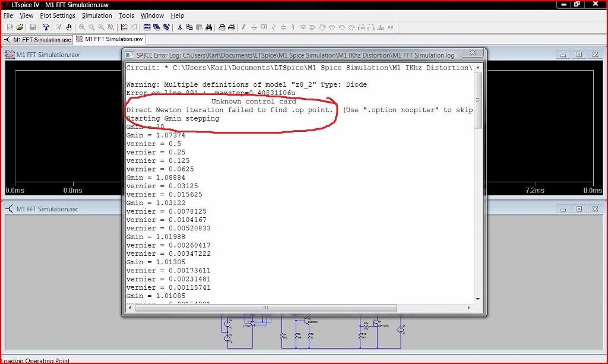Click the error log vertical scrollbar thumb
Screen dimensions: 608x364
pos(478,100)
